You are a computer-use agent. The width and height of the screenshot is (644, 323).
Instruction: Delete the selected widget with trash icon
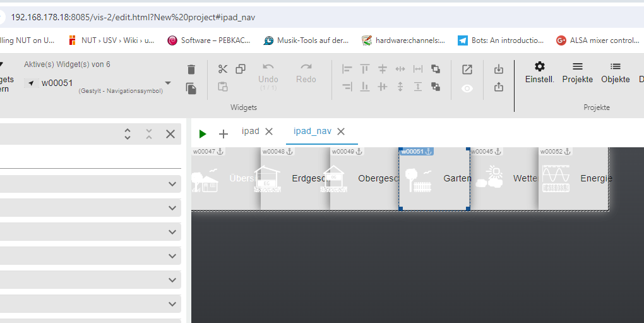tap(191, 70)
